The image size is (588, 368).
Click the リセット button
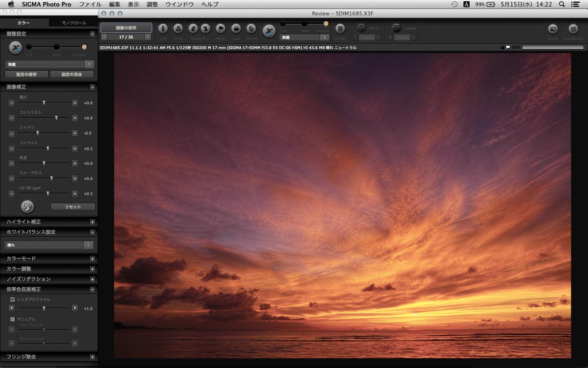click(x=73, y=207)
